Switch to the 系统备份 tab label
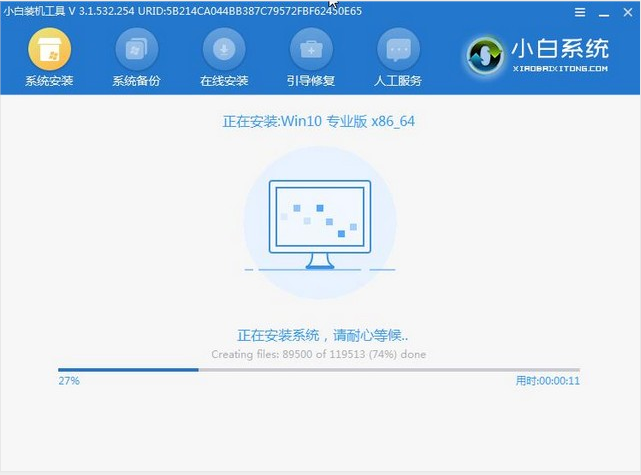641x475 pixels. tap(137, 80)
